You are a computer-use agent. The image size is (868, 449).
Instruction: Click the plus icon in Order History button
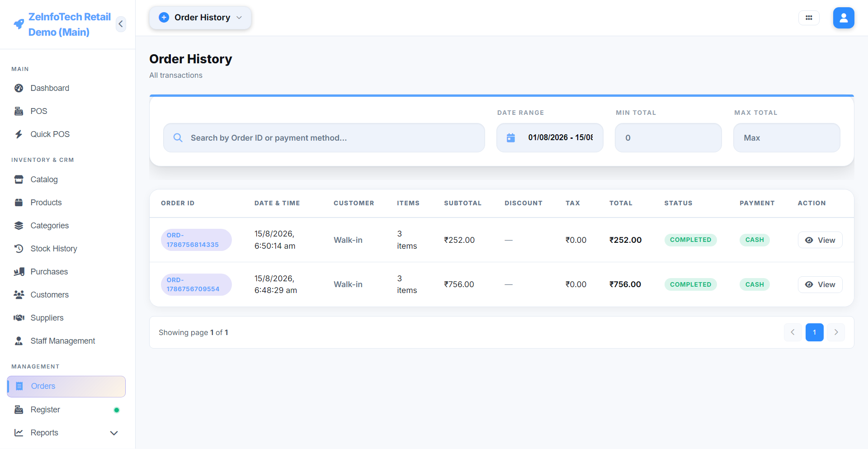(164, 18)
